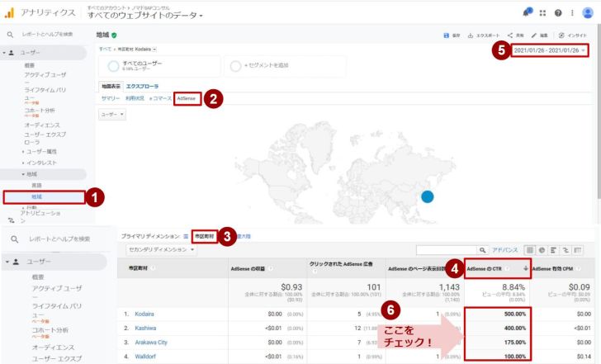Open the Google apps grid icon

(542, 12)
